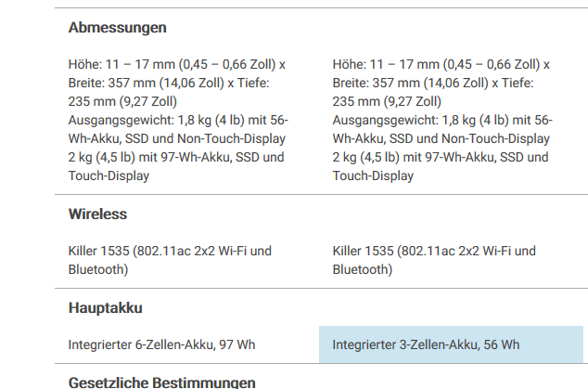The width and height of the screenshot is (588, 389).
Task: Click left column Touch-Display text
Action: [109, 175]
